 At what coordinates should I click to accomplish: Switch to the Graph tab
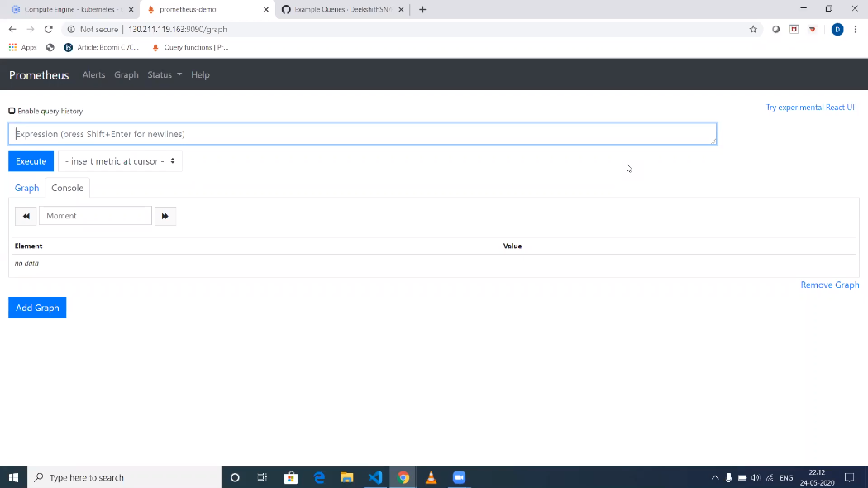[x=26, y=188]
